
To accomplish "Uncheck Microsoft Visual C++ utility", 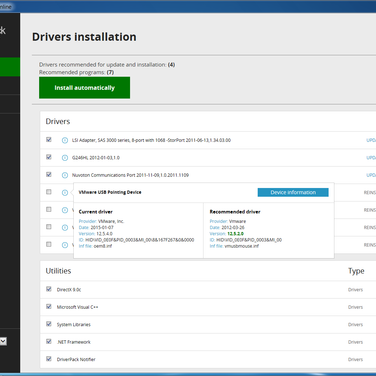I will pyautogui.click(x=49, y=306).
